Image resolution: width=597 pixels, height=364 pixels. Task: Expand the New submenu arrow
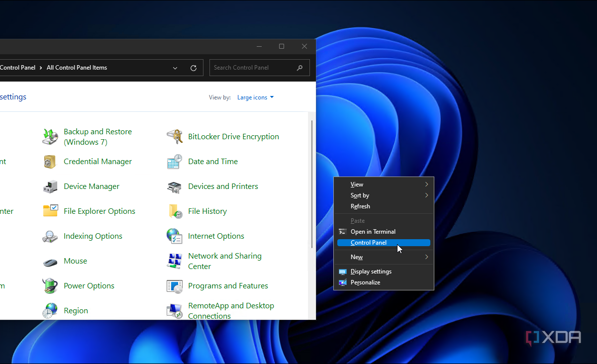(426, 257)
